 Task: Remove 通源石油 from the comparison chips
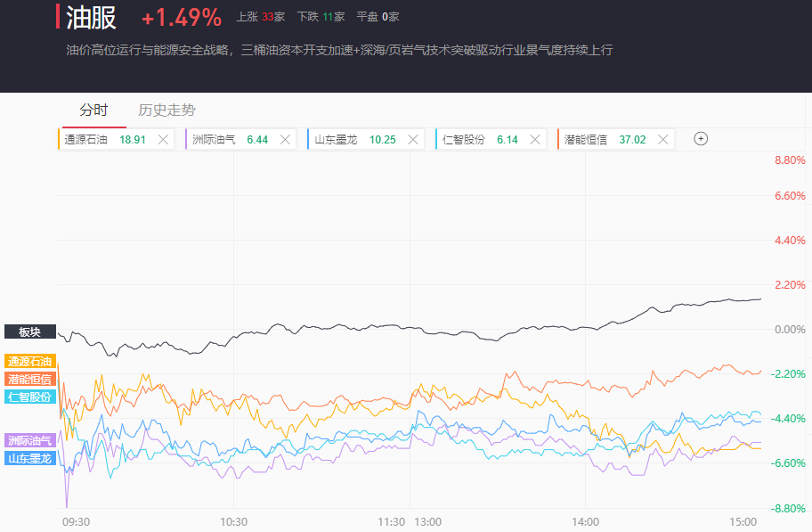coord(163,140)
